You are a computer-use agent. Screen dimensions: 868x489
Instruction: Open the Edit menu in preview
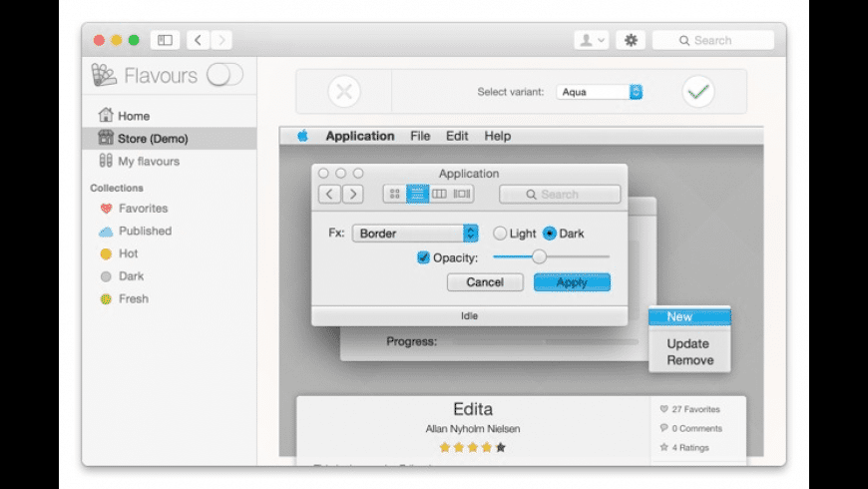click(457, 137)
